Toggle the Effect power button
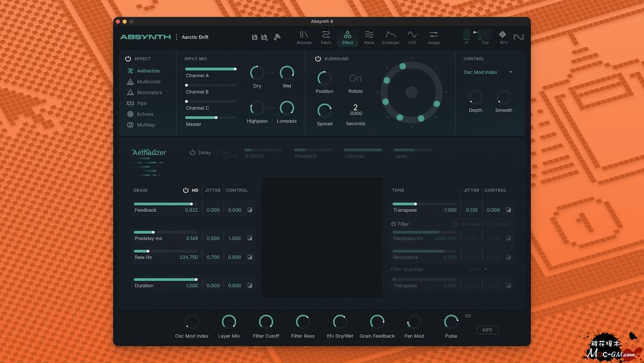Viewport: 644px width, 363px height. (x=128, y=59)
